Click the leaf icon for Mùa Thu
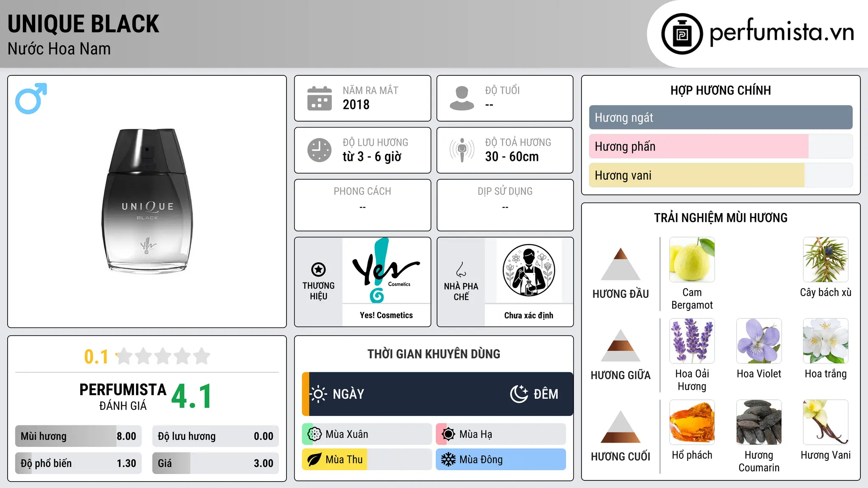 [314, 460]
